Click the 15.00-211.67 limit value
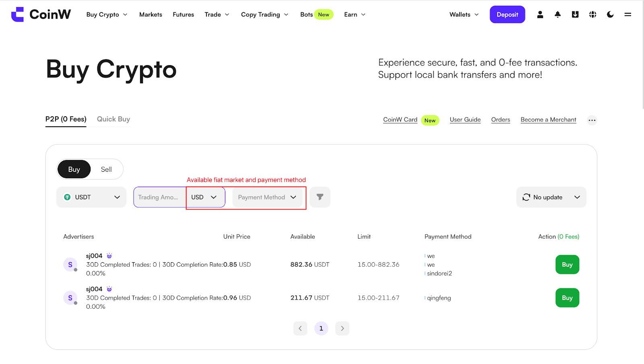This screenshot has width=644, height=364. coord(378,298)
